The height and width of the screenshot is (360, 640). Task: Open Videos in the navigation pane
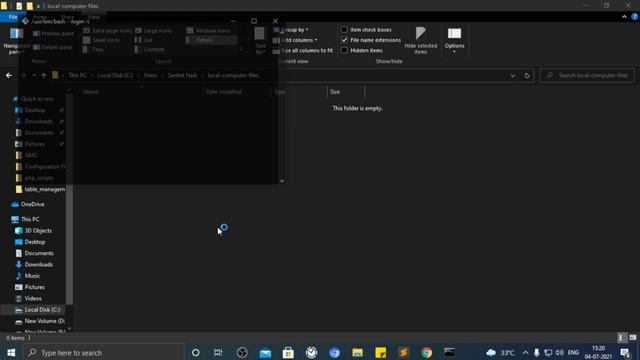tap(28, 298)
